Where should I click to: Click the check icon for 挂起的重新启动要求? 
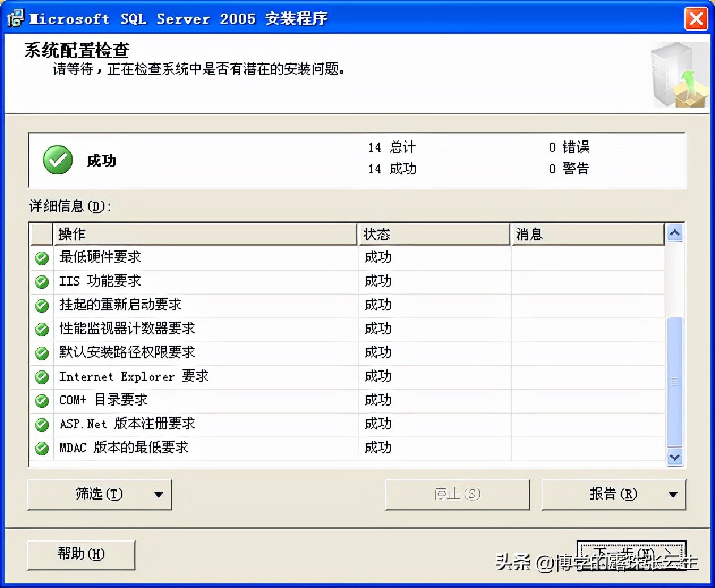(41, 305)
